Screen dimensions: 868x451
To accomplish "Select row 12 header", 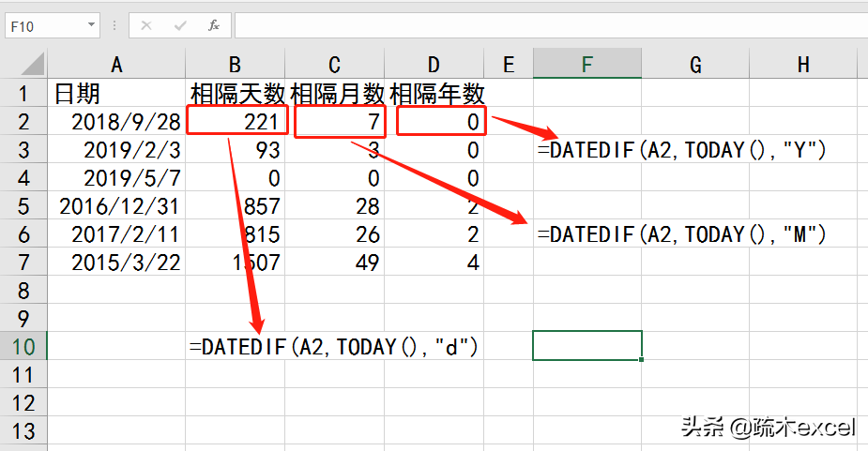I will click(x=23, y=403).
